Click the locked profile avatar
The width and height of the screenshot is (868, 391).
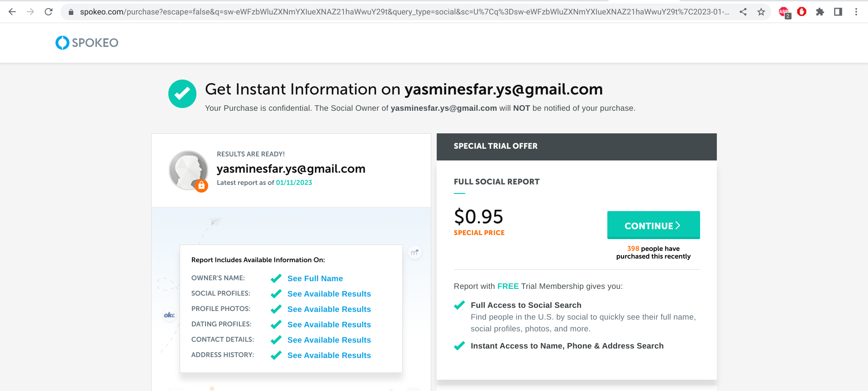[188, 170]
